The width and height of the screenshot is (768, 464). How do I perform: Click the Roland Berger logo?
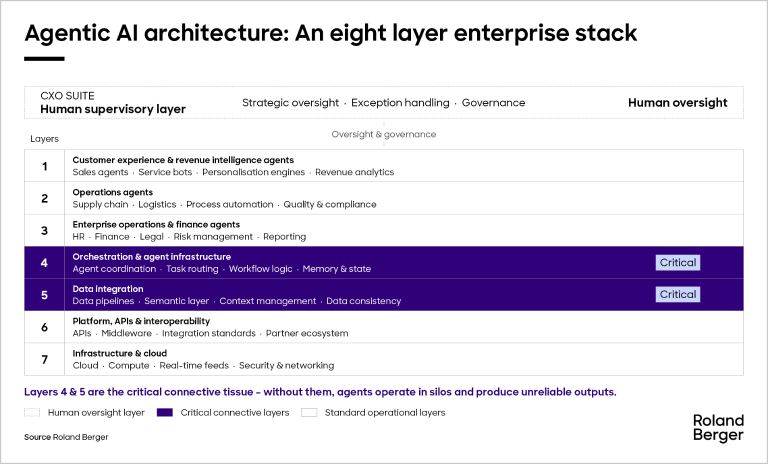[x=718, y=428]
